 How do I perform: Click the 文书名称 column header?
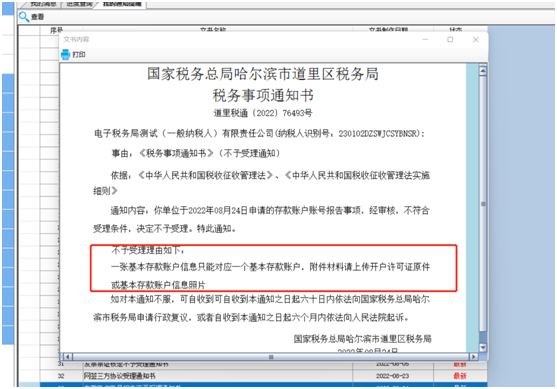click(213, 30)
